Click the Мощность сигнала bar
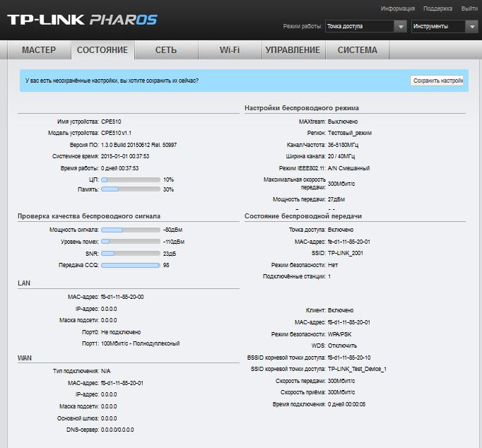 pos(131,230)
